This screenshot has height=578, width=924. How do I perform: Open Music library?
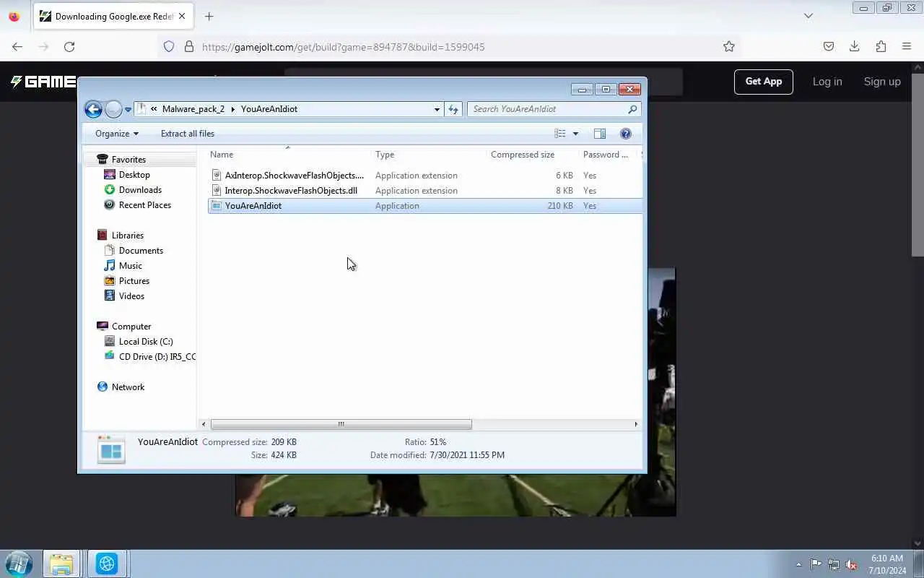[x=131, y=266]
